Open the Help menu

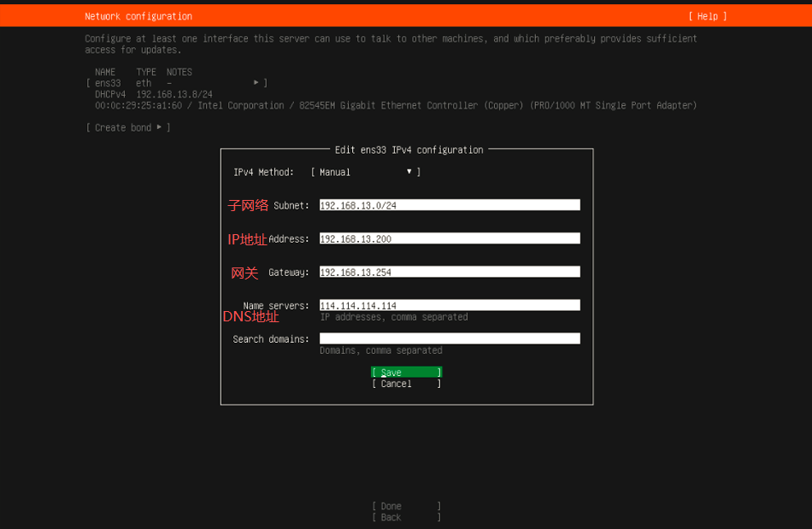point(708,16)
